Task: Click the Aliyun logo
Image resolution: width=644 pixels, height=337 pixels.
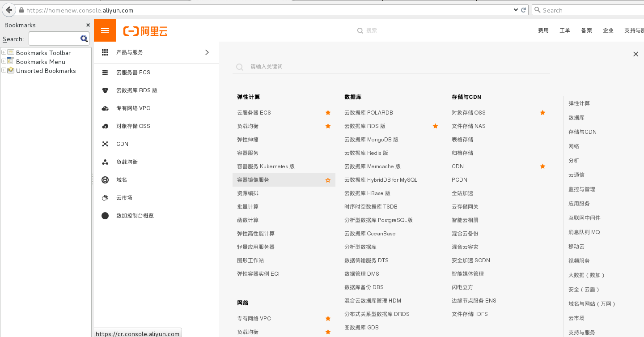Action: click(x=145, y=31)
